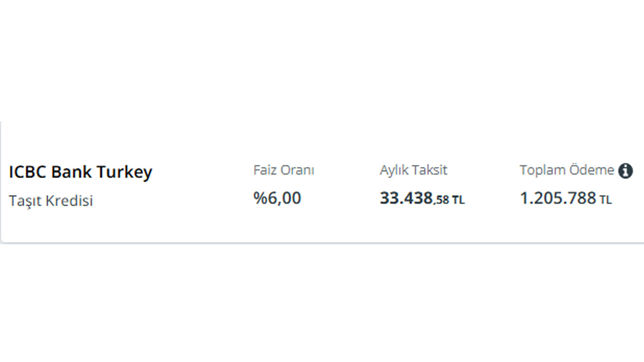
Task: Click the word Oranı in the rate label
Action: pos(297,170)
